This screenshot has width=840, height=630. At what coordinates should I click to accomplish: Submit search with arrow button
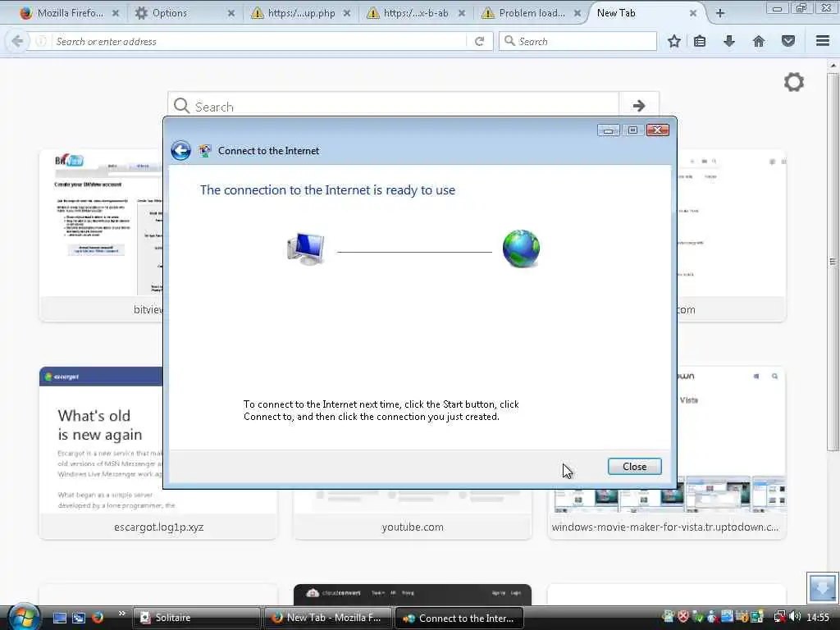pos(638,106)
